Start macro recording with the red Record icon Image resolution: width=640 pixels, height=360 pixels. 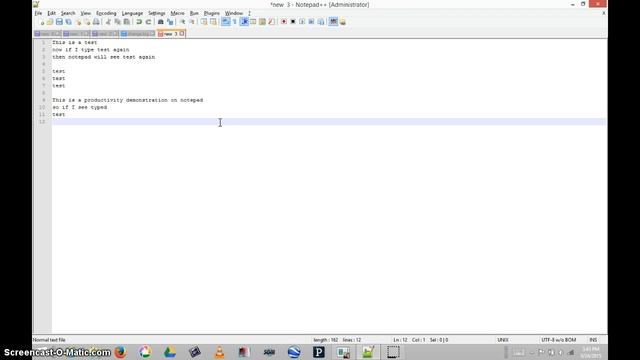tap(284, 22)
